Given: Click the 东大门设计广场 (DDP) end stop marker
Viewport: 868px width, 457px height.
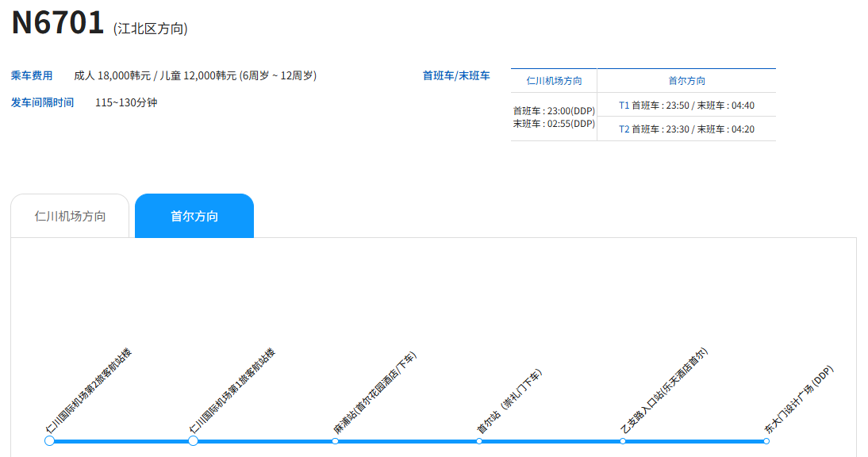Looking at the screenshot, I should pos(766,440).
